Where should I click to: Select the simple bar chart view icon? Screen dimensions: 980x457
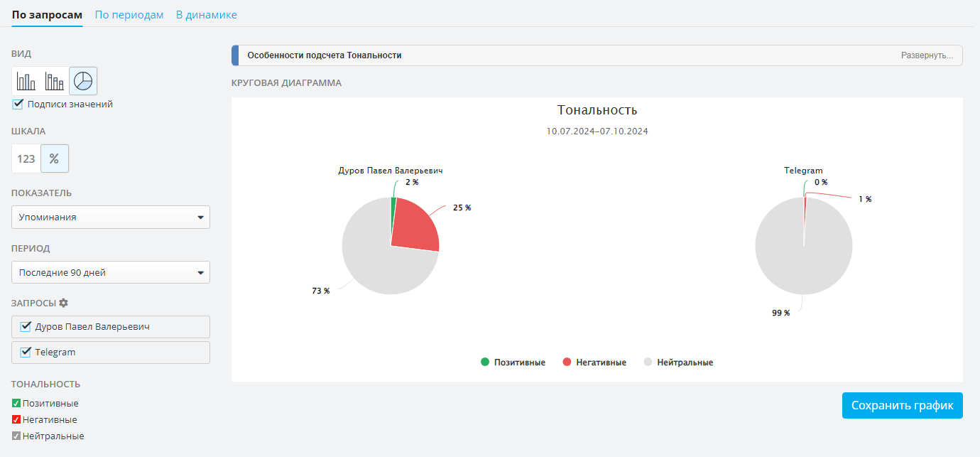(26, 81)
